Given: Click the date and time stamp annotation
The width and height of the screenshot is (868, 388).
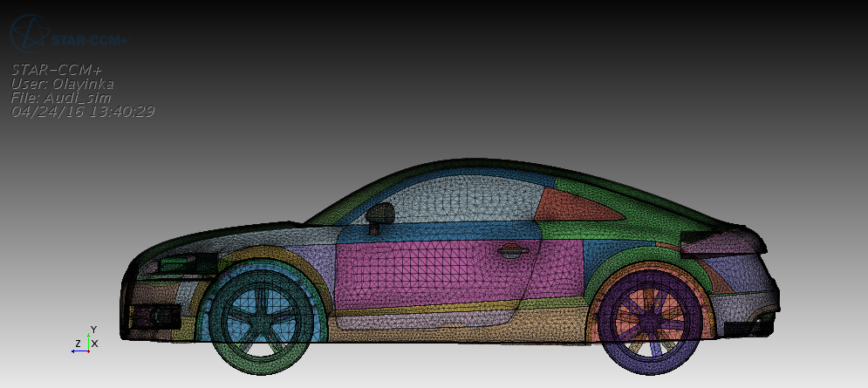Looking at the screenshot, I should coord(83,112).
